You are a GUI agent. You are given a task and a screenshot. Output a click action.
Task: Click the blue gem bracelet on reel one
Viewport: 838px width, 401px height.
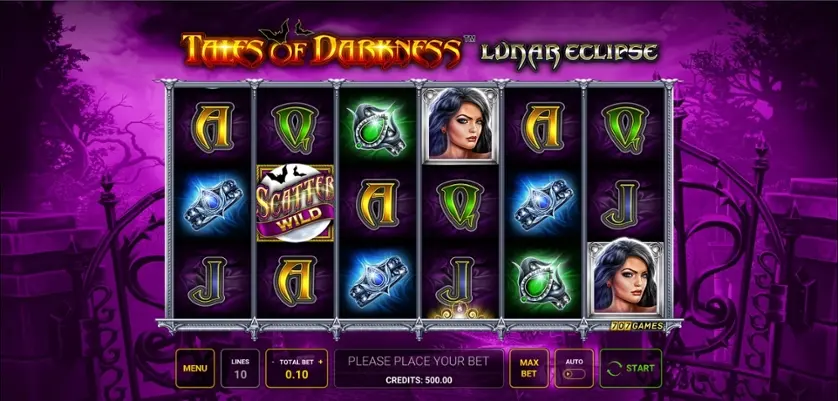pos(212,204)
